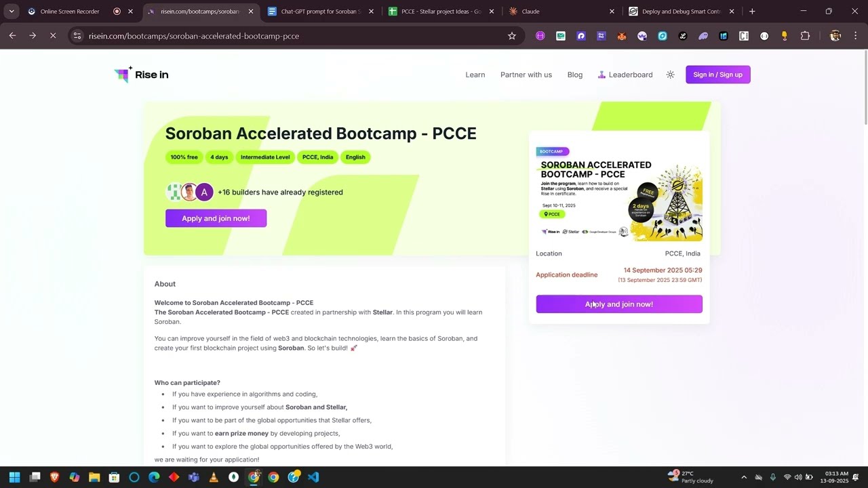Open the Chrome profile avatar
The width and height of the screenshot is (868, 488).
pyautogui.click(x=835, y=36)
